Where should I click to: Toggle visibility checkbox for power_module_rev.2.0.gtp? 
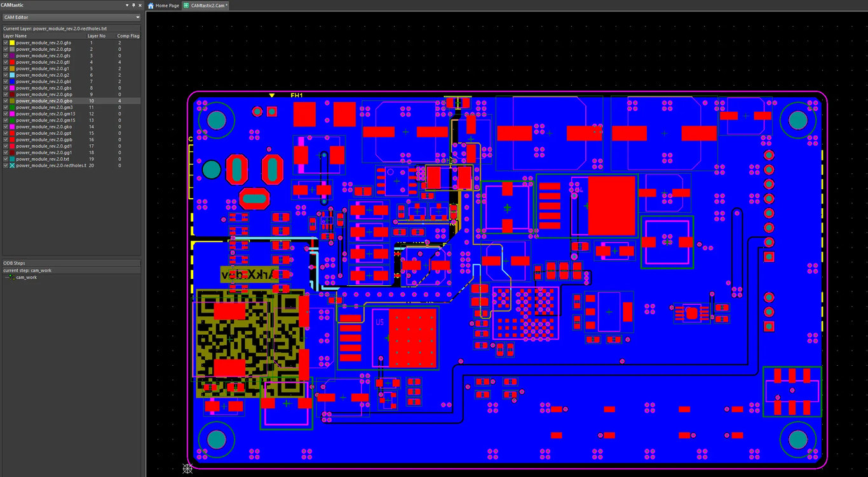click(x=6, y=49)
